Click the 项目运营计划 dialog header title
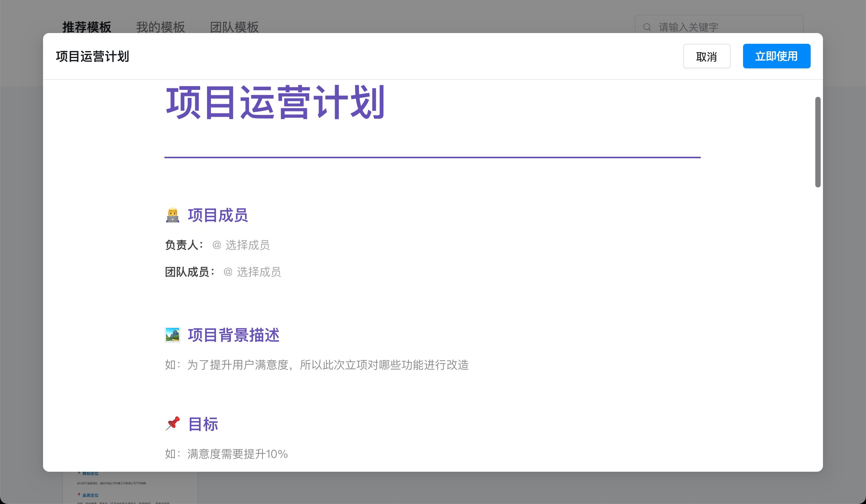 coord(92,56)
